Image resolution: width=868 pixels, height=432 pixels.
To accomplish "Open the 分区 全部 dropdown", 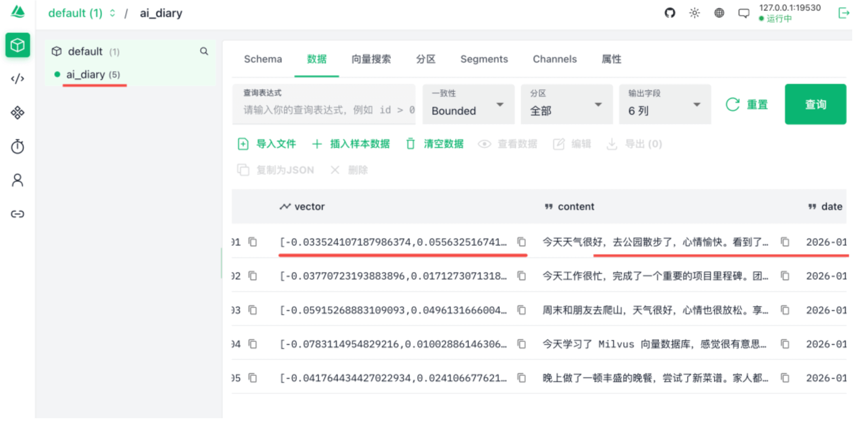I will coord(567,104).
